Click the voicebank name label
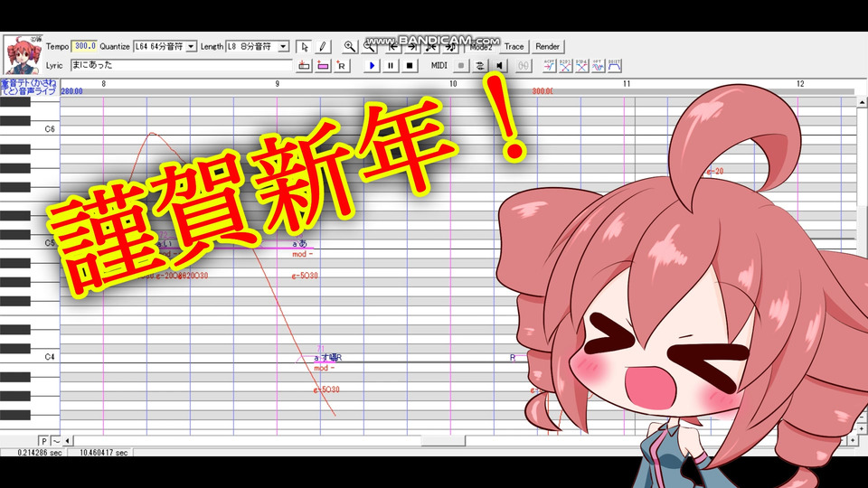The image size is (868, 488). (29, 87)
